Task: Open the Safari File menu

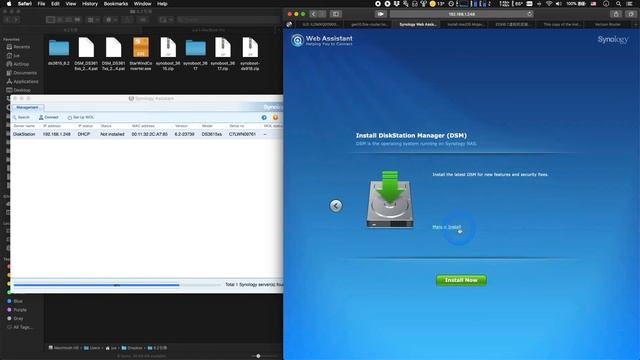Action: [x=41, y=4]
